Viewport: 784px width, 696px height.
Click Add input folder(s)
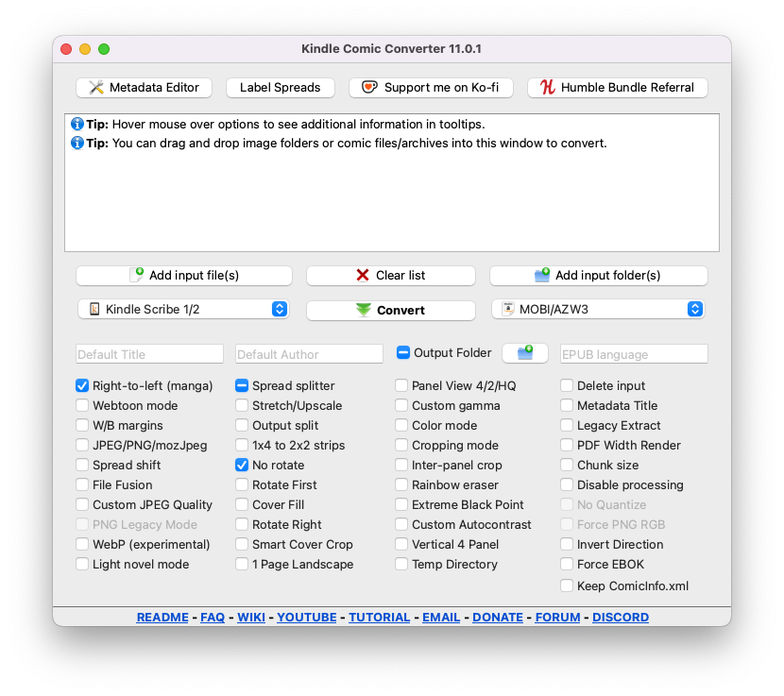coord(599,276)
